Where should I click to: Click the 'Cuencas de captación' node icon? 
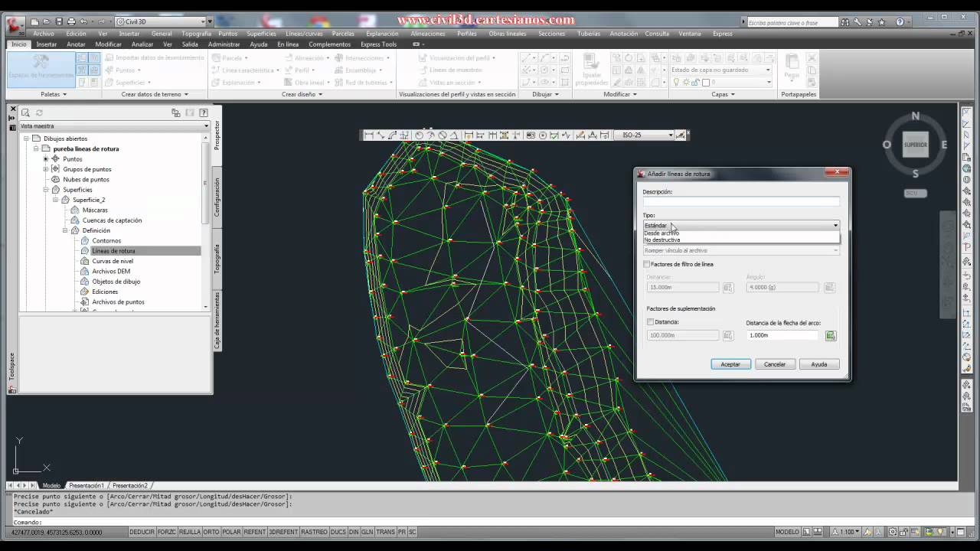(75, 220)
